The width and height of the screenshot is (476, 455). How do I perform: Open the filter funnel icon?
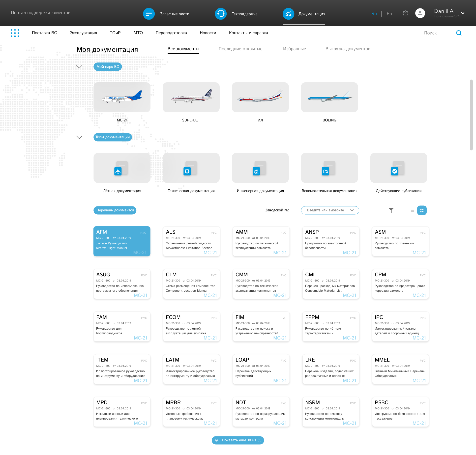click(x=391, y=210)
